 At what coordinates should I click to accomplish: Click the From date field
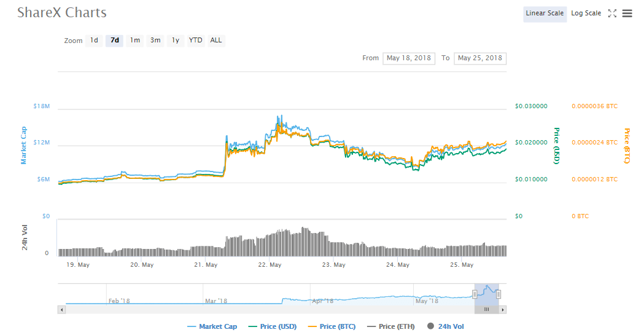[409, 58]
